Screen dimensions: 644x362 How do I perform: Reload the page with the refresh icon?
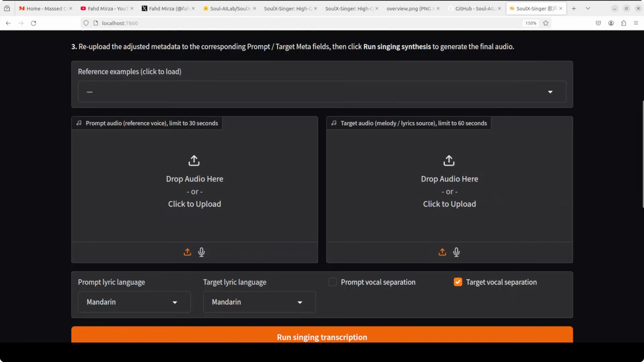33,23
